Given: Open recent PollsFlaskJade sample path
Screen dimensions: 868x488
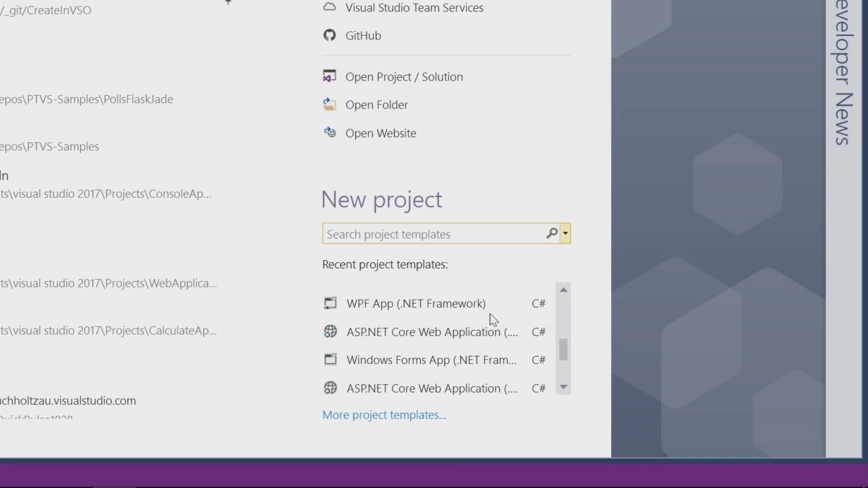Looking at the screenshot, I should 87,99.
